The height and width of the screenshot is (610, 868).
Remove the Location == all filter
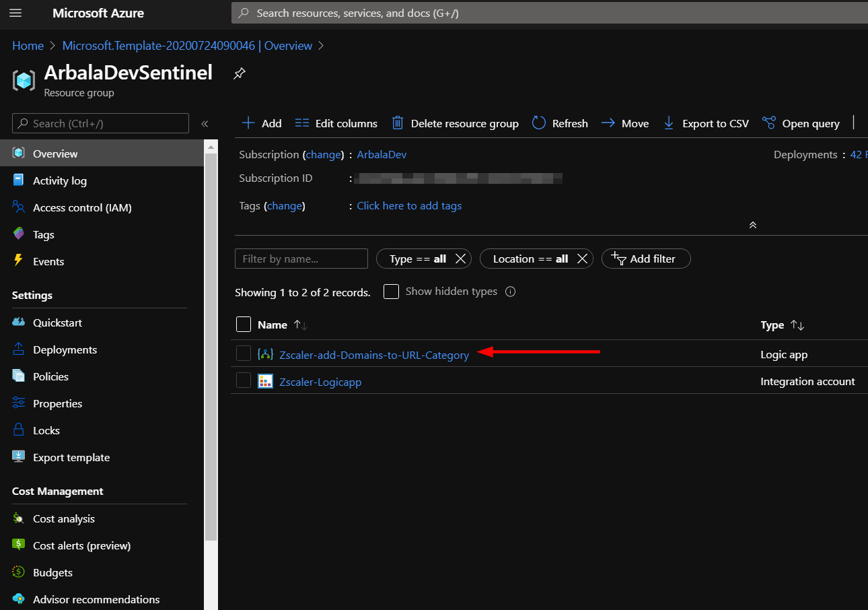coord(582,259)
